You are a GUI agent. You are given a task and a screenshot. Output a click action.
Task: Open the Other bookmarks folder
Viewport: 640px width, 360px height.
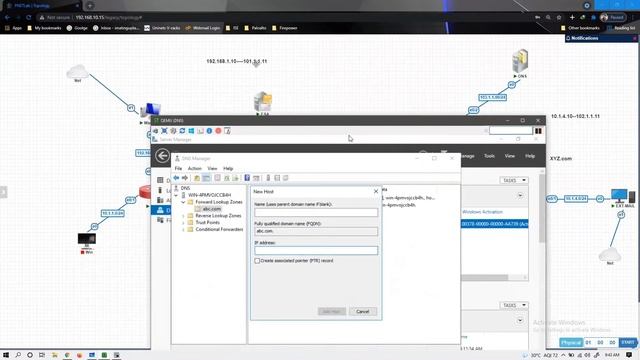point(580,28)
